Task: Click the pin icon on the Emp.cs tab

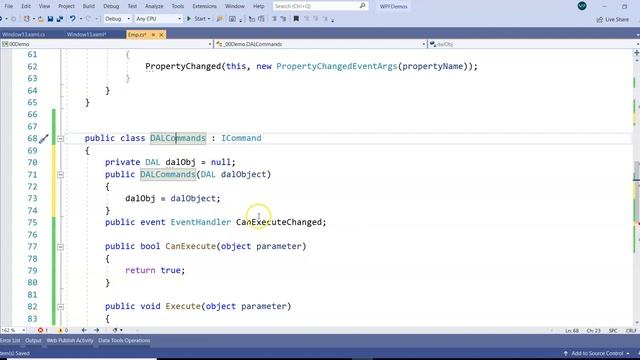Action: tap(153, 35)
